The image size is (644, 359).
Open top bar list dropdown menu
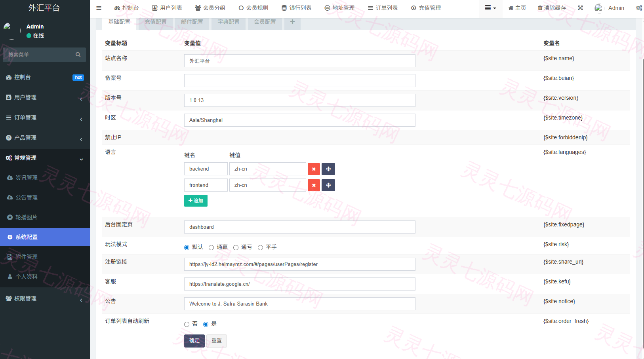click(x=490, y=8)
